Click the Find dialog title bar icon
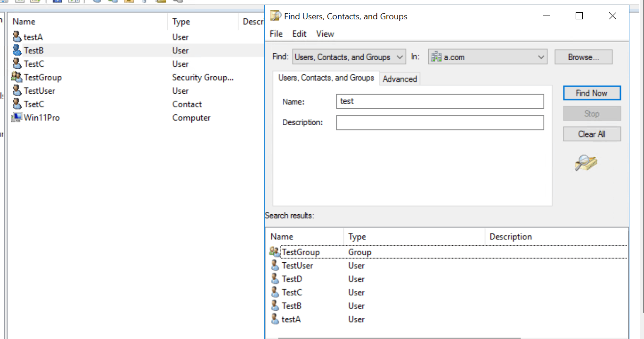 click(x=276, y=16)
